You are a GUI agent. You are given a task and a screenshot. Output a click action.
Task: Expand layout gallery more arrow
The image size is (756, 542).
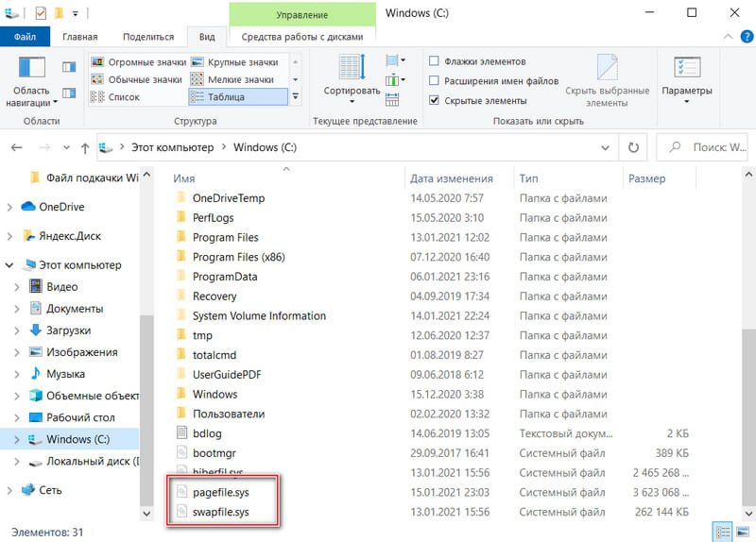(295, 97)
